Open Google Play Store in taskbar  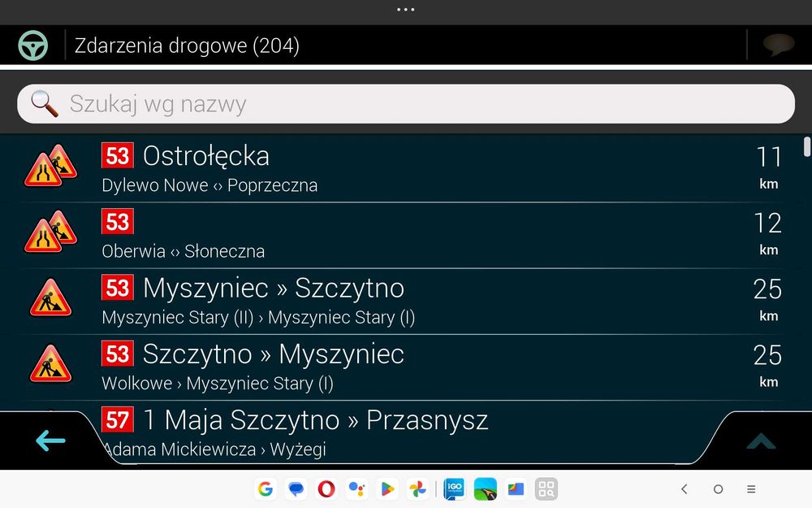click(x=387, y=488)
